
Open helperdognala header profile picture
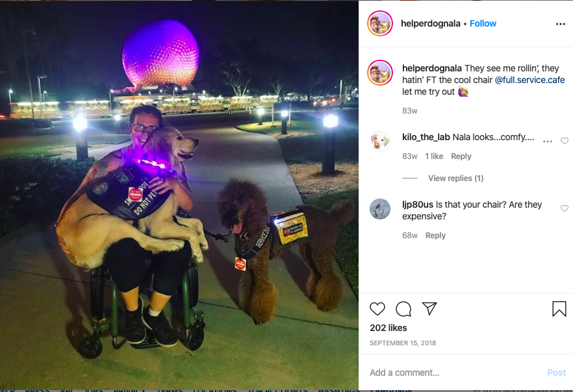pos(380,23)
